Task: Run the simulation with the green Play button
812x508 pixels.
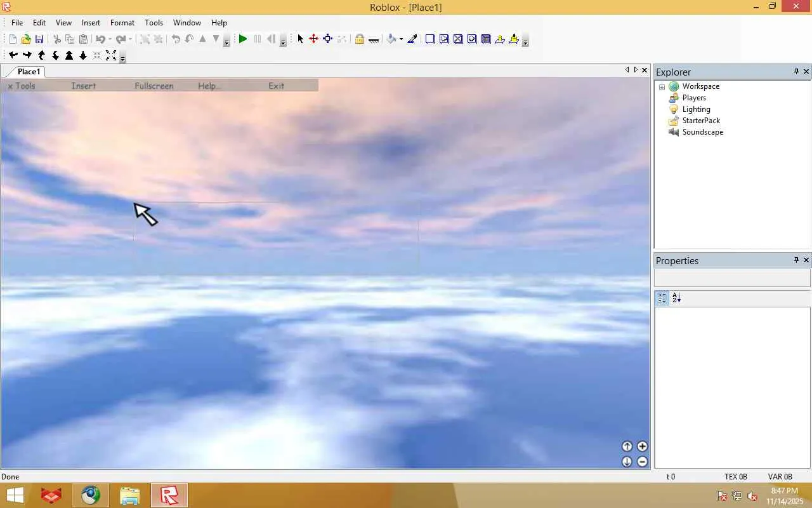Action: click(x=243, y=39)
